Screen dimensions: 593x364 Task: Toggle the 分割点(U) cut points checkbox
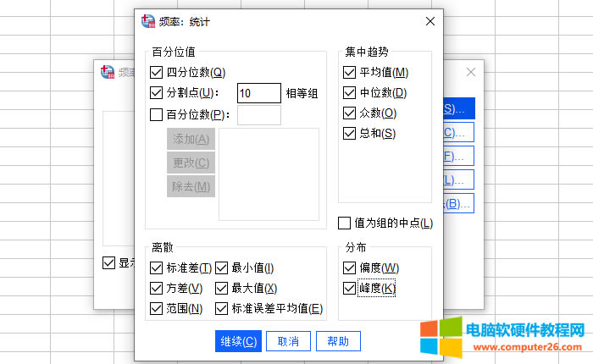point(156,92)
